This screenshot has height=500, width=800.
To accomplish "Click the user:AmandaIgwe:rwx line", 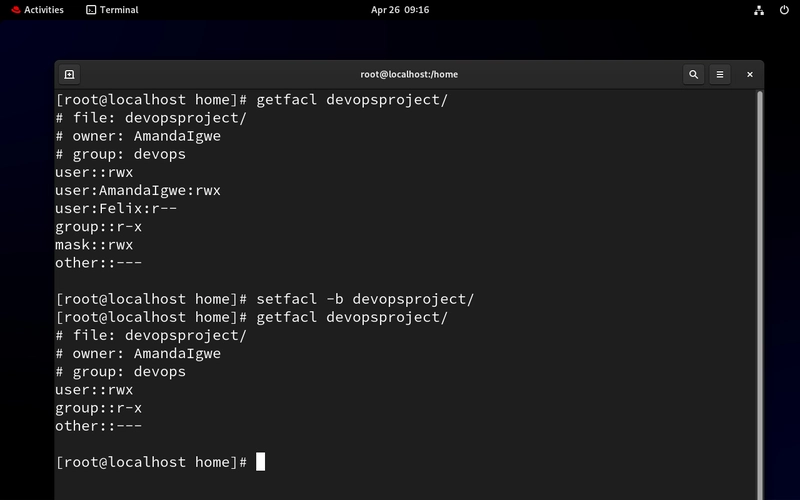I will tap(138, 190).
